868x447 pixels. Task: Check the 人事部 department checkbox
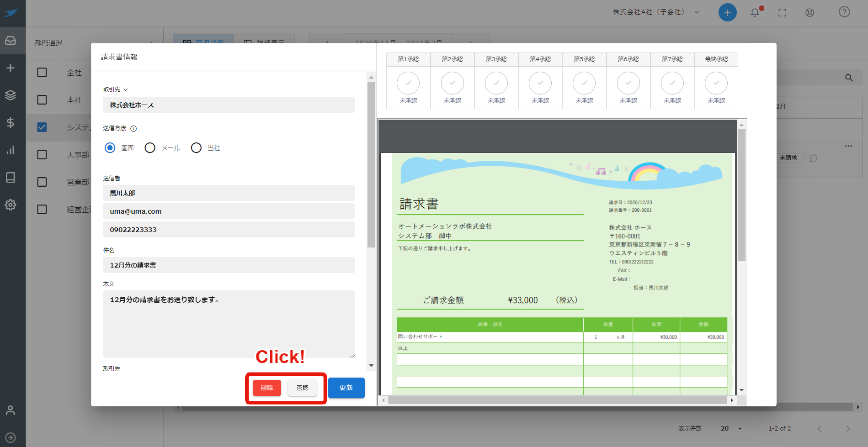[42, 155]
